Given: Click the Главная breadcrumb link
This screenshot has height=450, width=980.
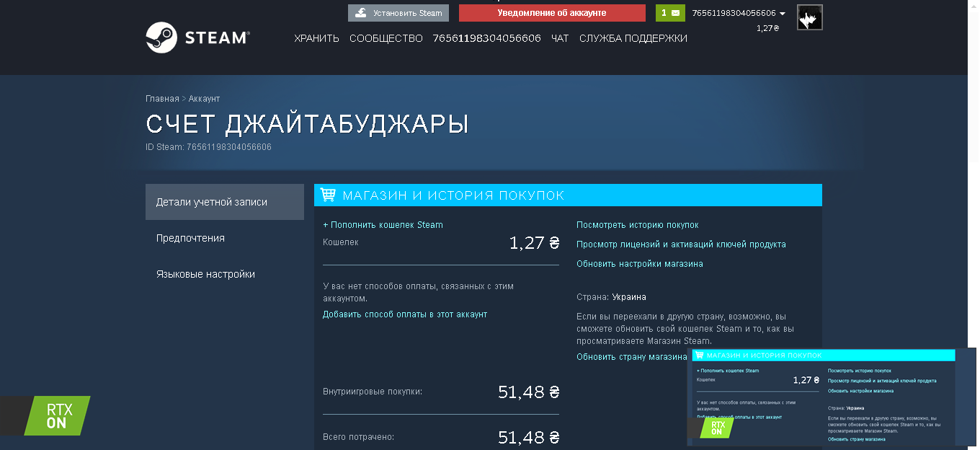Looking at the screenshot, I should [x=161, y=98].
